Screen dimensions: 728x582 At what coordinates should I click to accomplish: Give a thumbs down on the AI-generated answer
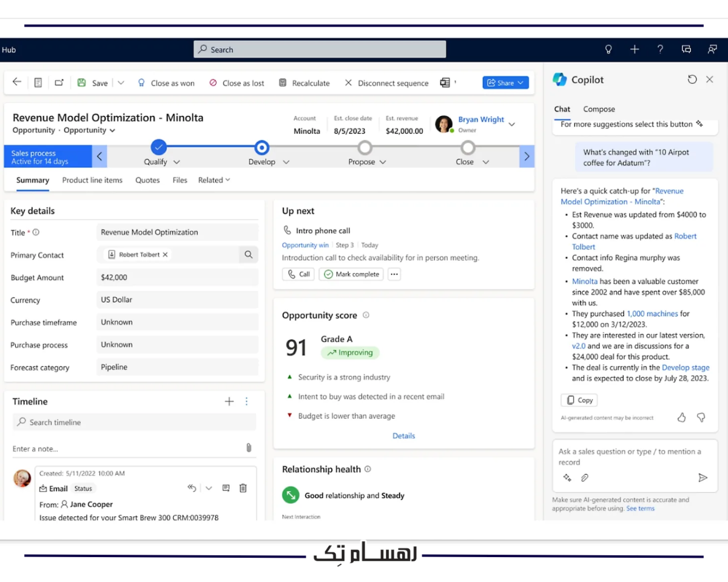(x=701, y=417)
